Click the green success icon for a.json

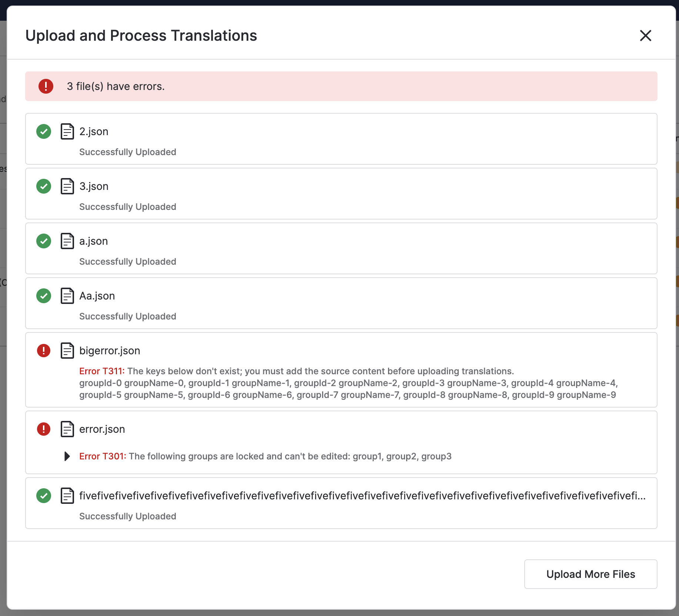pyautogui.click(x=44, y=241)
